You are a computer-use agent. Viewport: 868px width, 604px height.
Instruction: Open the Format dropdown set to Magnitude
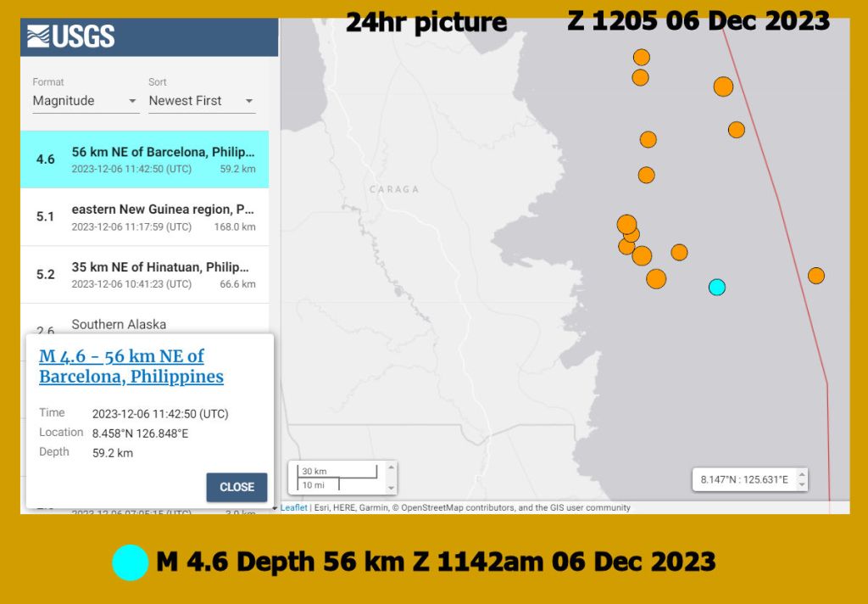(x=85, y=101)
